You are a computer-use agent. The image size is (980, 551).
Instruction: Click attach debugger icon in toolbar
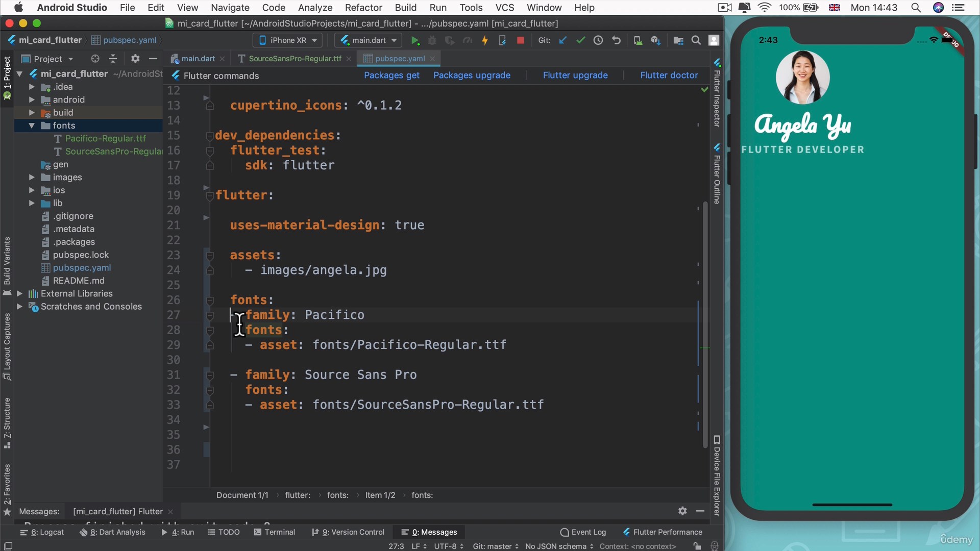pyautogui.click(x=502, y=40)
